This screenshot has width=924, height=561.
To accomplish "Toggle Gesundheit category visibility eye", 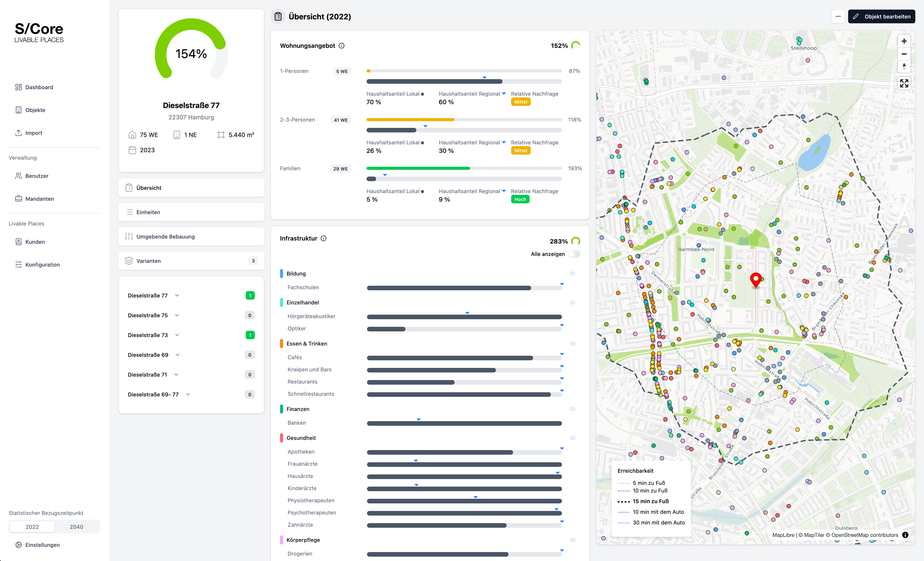I will coord(573,438).
